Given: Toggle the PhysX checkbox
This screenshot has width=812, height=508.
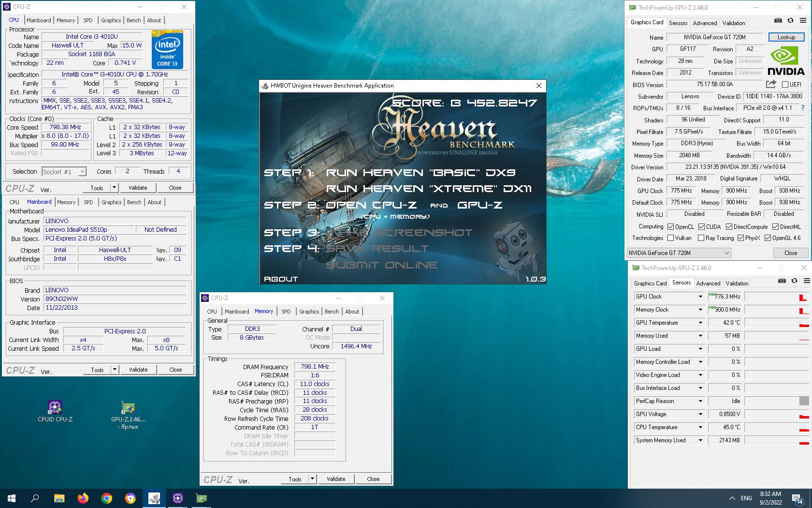Looking at the screenshot, I should (x=740, y=238).
